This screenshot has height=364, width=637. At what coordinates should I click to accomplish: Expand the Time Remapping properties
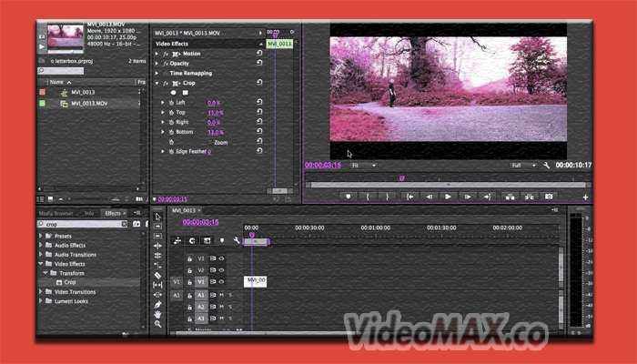[157, 73]
